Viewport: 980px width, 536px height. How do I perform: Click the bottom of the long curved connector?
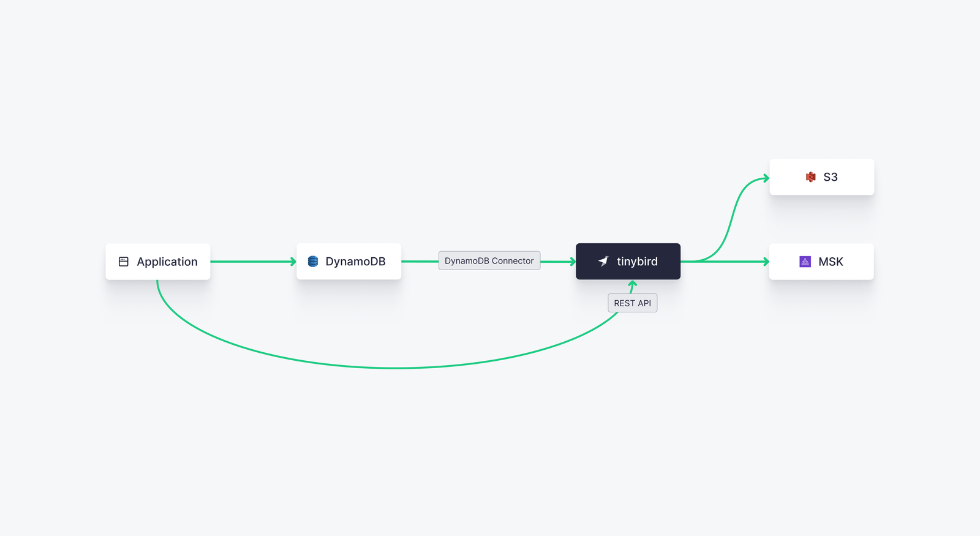395,368
